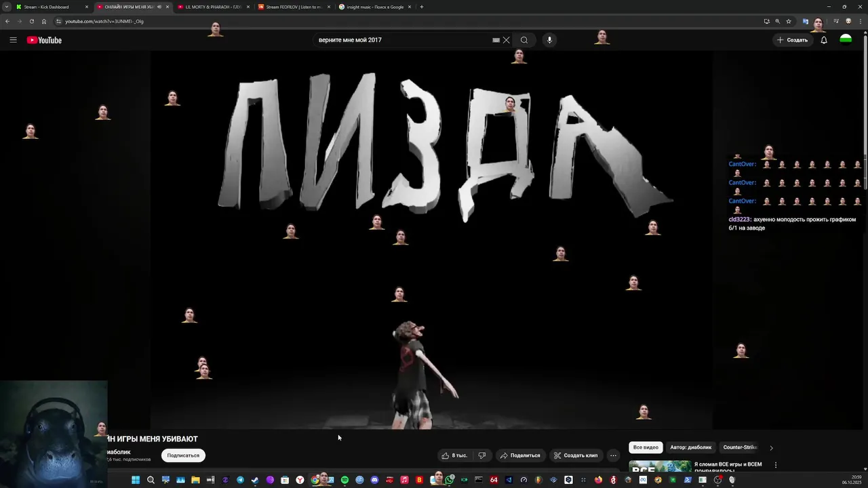868x488 pixels.
Task: Open the browser home page
Action: [x=44, y=21]
